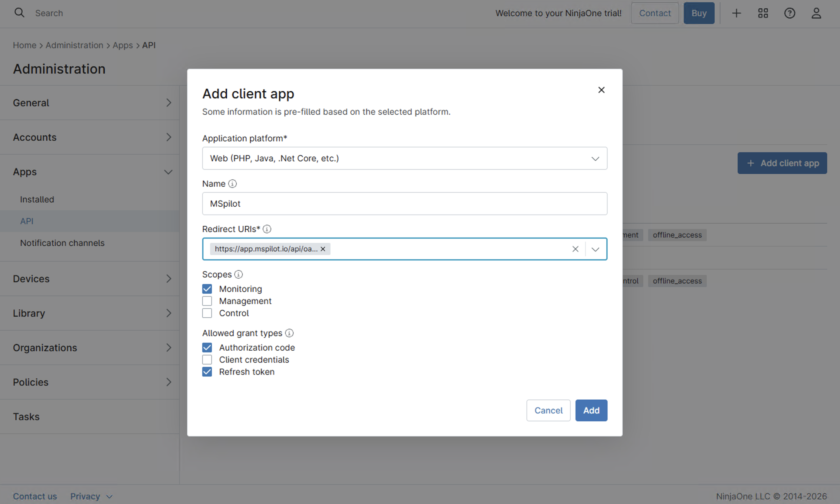Click the search magnifier icon
840x504 pixels.
point(19,13)
